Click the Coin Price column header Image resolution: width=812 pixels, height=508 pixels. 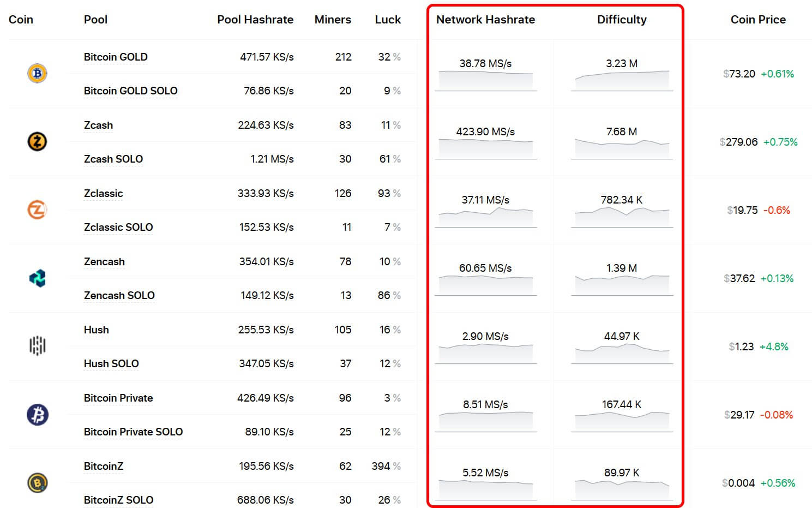(x=758, y=20)
